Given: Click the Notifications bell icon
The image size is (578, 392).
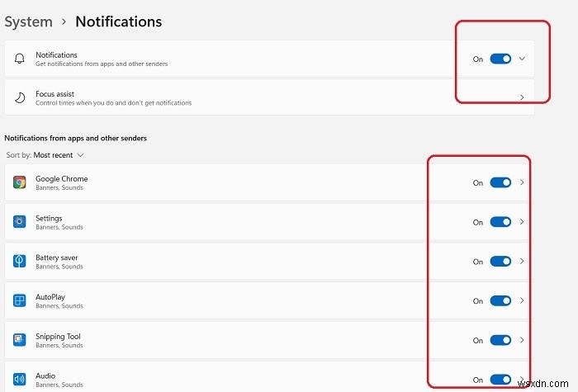Looking at the screenshot, I should click(x=20, y=59).
